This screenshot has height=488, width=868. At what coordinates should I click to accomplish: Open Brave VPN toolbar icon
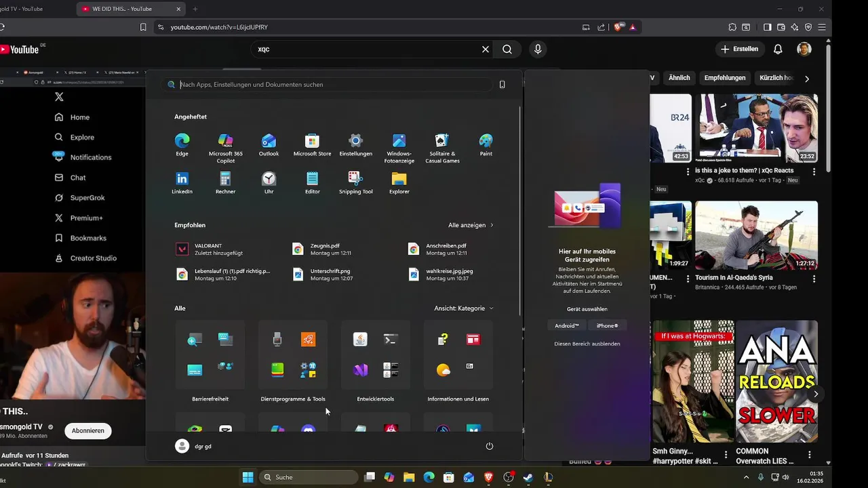tap(808, 27)
